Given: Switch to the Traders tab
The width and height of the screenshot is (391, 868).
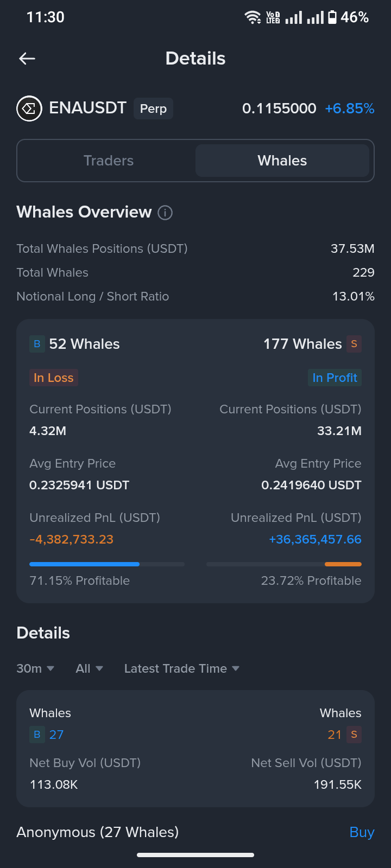Looking at the screenshot, I should [109, 161].
